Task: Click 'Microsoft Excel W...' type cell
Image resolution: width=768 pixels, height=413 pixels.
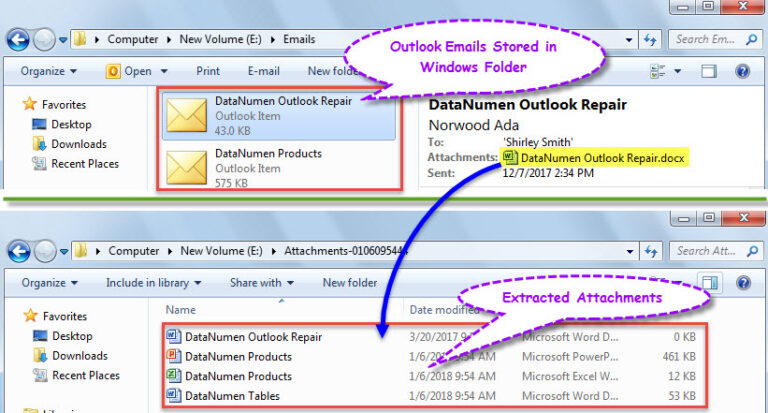Action: click(x=570, y=376)
